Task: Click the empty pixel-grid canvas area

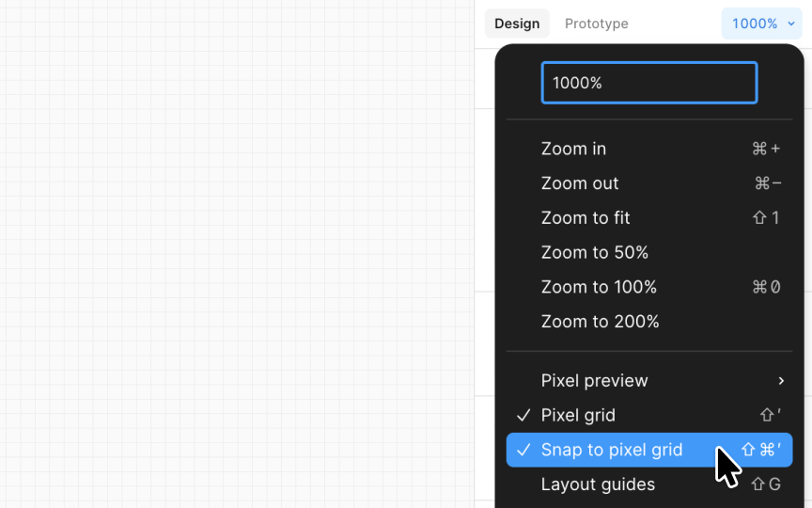Action: pyautogui.click(x=237, y=254)
